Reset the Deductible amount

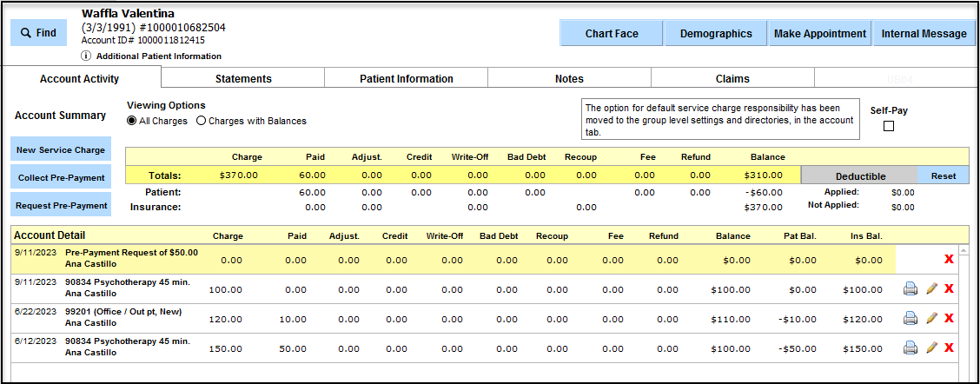click(x=943, y=175)
